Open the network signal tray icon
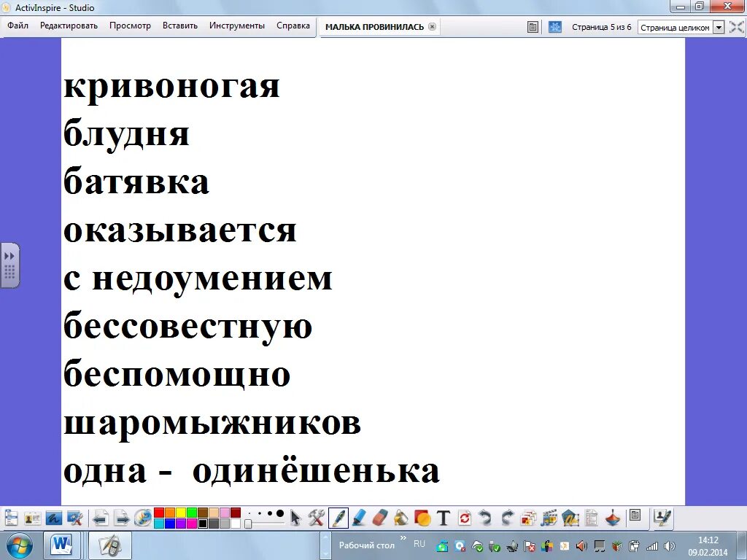The image size is (747, 560). pyautogui.click(x=651, y=546)
